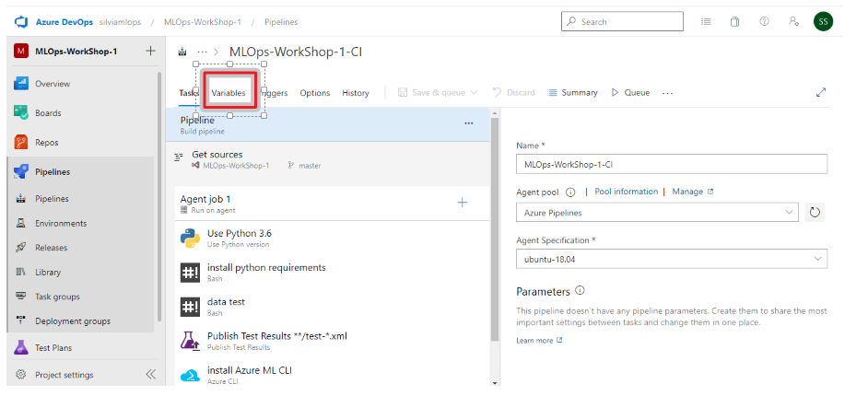
Task: Collapse the sidebar with double chevron
Action: (150, 375)
